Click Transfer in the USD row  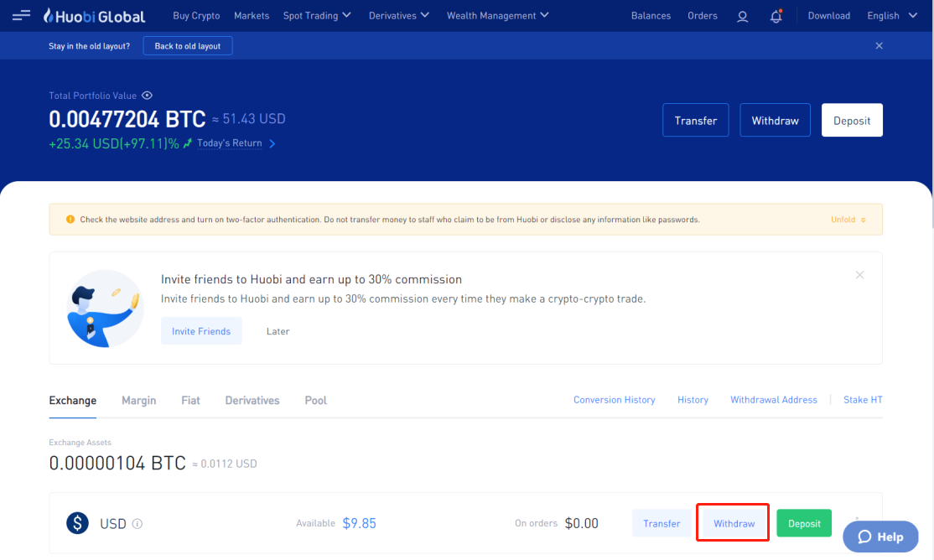[x=662, y=523]
